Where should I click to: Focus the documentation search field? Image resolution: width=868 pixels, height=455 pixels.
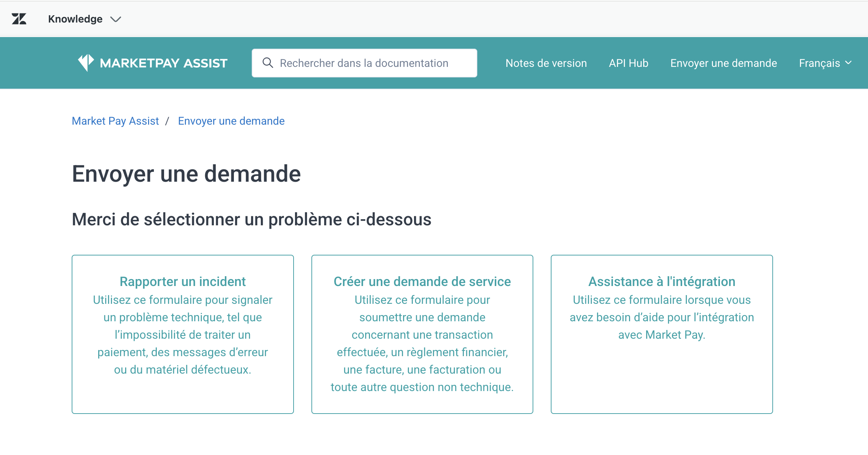tap(364, 63)
